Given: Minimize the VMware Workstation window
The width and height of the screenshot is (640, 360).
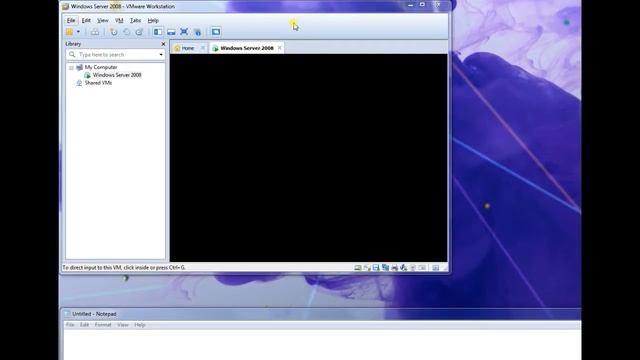Looking at the screenshot, I should coord(410,5).
